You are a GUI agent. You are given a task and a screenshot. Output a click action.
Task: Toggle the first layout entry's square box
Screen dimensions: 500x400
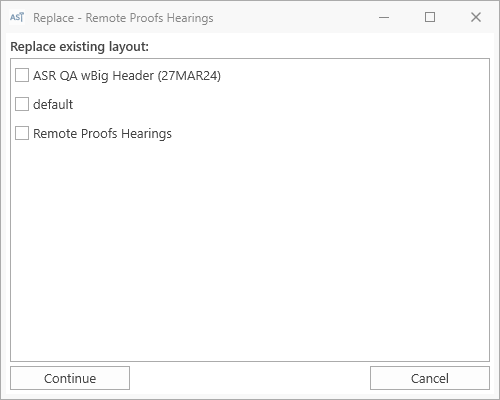point(22,75)
